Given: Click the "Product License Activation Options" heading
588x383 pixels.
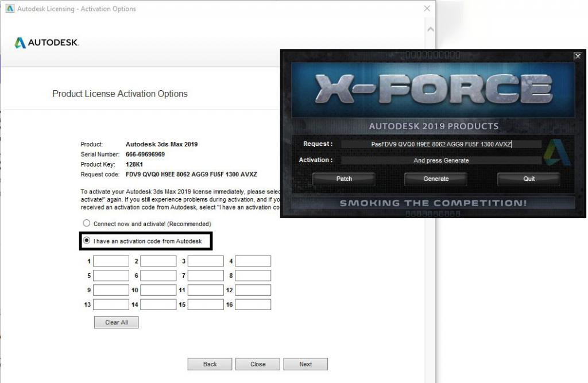Looking at the screenshot, I should [x=120, y=94].
